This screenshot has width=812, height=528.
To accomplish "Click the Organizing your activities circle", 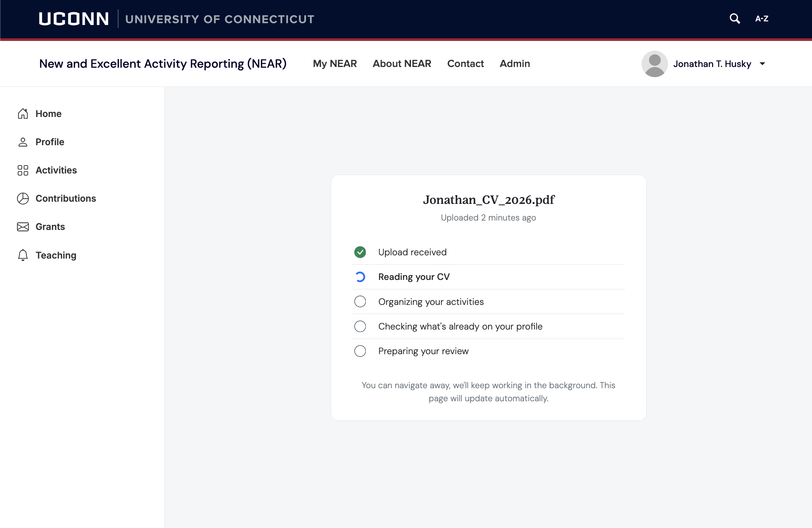I will point(360,301).
